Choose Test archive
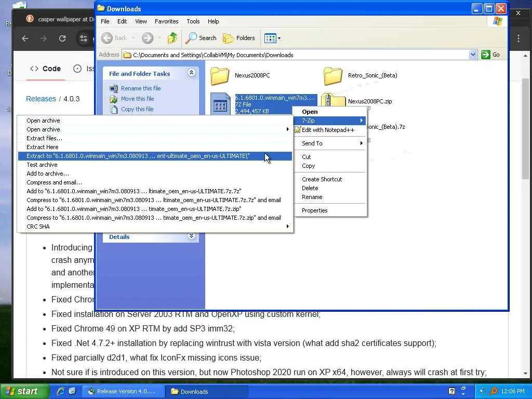The width and height of the screenshot is (532, 399). (155, 165)
